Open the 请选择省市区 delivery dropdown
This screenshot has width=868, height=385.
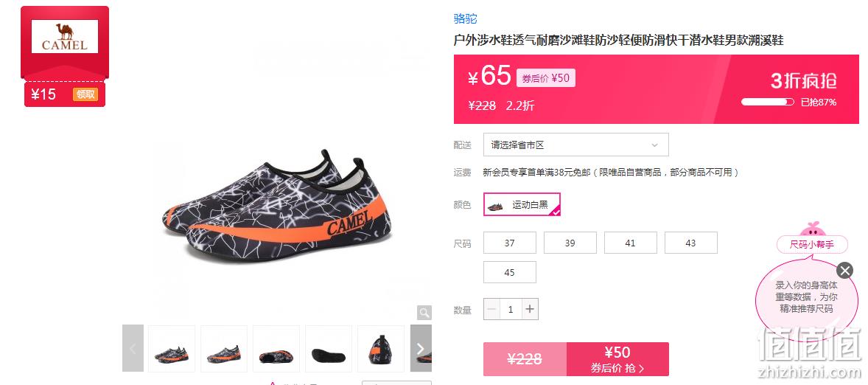[575, 145]
